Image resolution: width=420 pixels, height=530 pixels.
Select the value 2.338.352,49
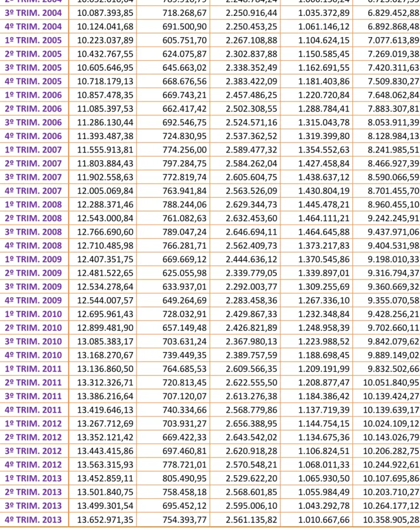tap(251, 68)
